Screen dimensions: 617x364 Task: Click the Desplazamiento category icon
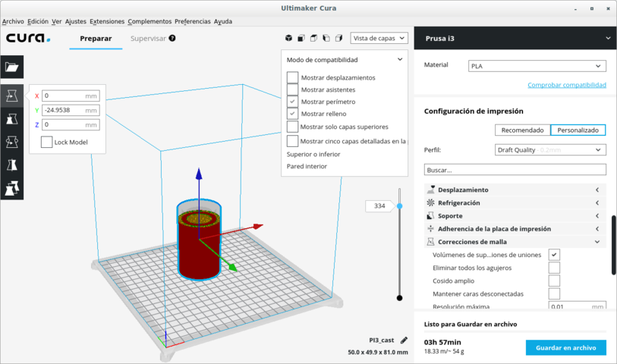(x=431, y=190)
